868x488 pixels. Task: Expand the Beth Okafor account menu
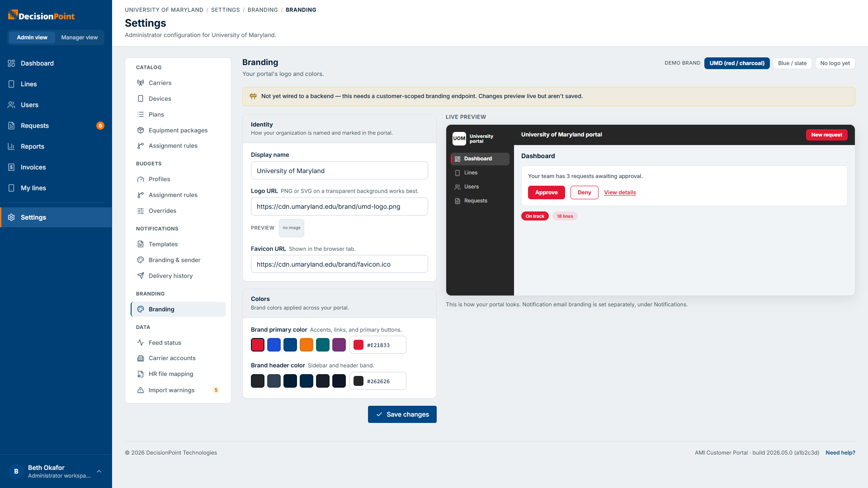point(56,471)
